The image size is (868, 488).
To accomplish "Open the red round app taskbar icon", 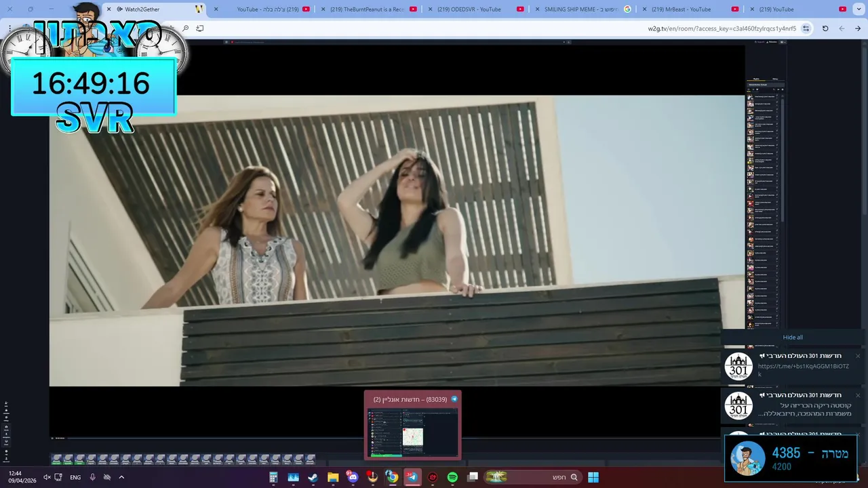I will click(433, 477).
